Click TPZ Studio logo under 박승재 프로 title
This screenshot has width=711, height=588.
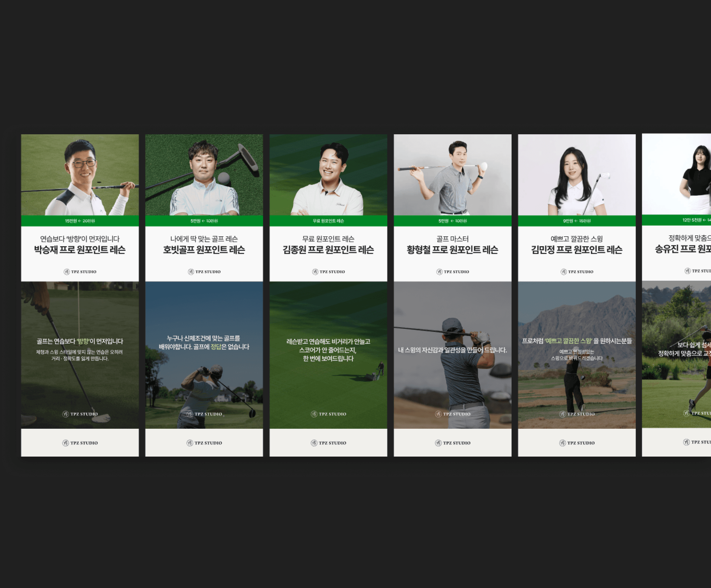click(x=80, y=272)
